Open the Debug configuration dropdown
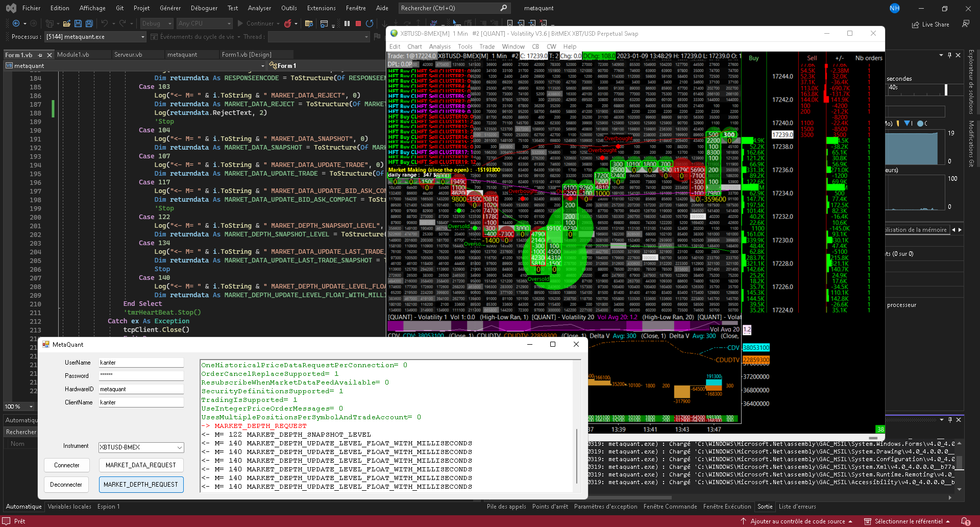The height and width of the screenshot is (527, 980). (157, 23)
